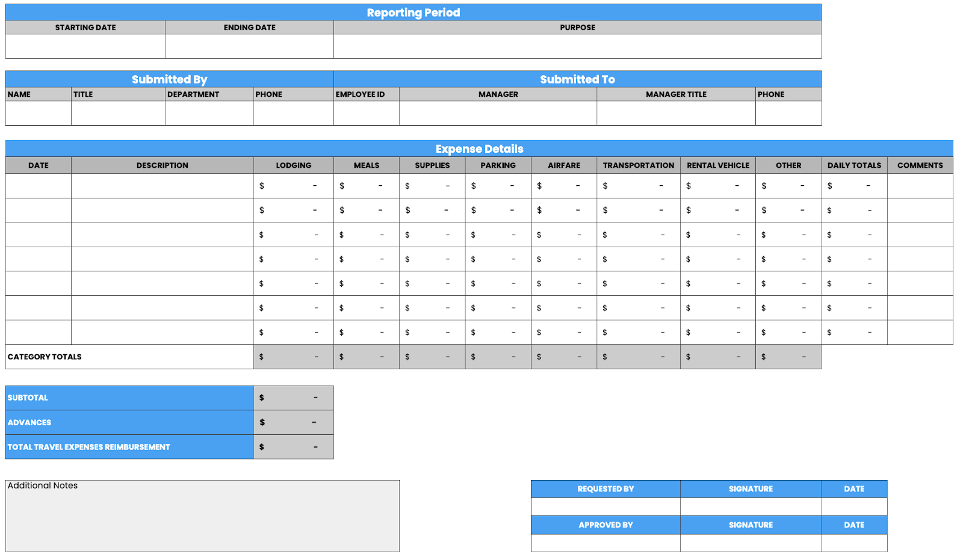
Task: Select the REQUESTED BY header
Action: point(605,489)
